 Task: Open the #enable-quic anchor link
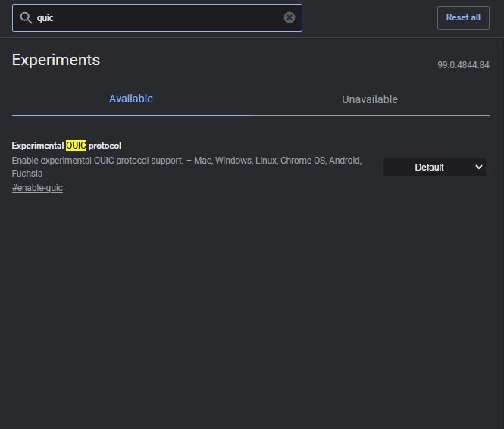coord(37,188)
